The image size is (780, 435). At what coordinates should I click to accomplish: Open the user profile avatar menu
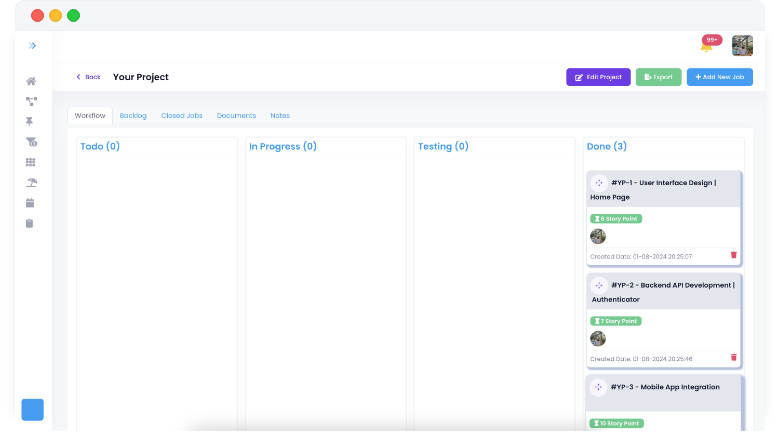pos(742,46)
